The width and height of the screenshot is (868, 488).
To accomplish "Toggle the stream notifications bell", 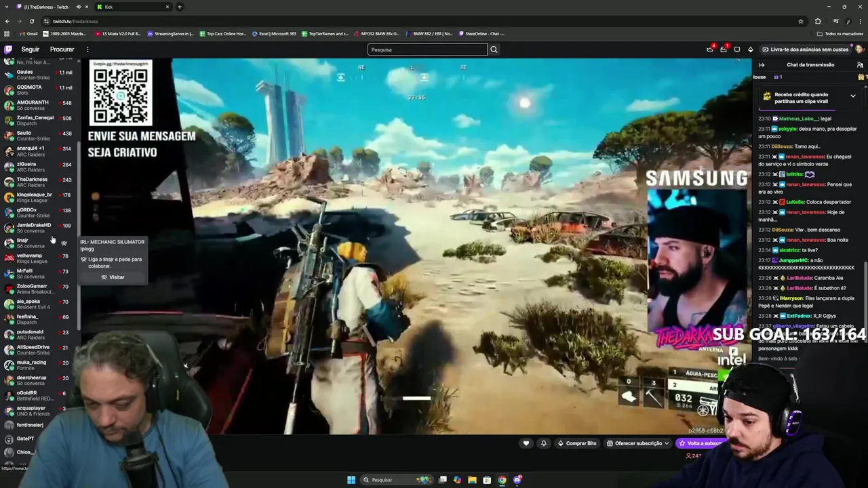I will [543, 443].
